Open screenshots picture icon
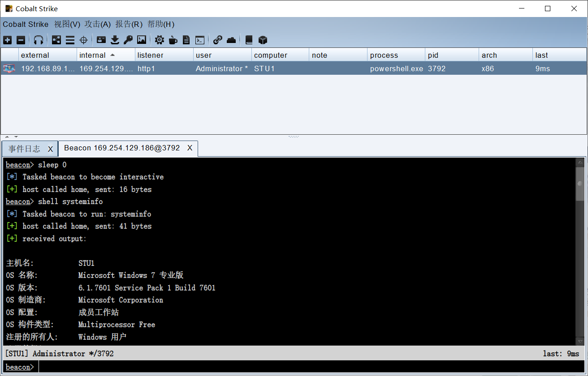The width and height of the screenshot is (588, 376). click(142, 40)
